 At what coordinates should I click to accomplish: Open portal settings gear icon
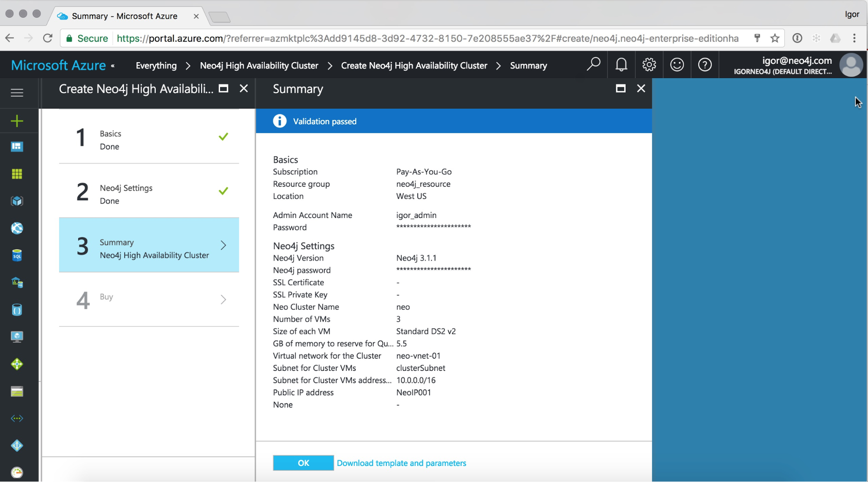click(649, 65)
